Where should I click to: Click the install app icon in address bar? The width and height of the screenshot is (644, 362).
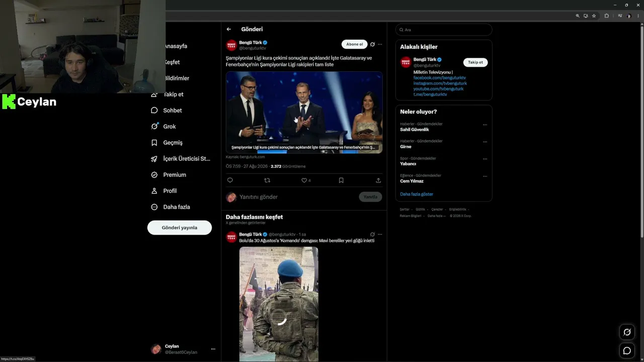[x=586, y=16]
